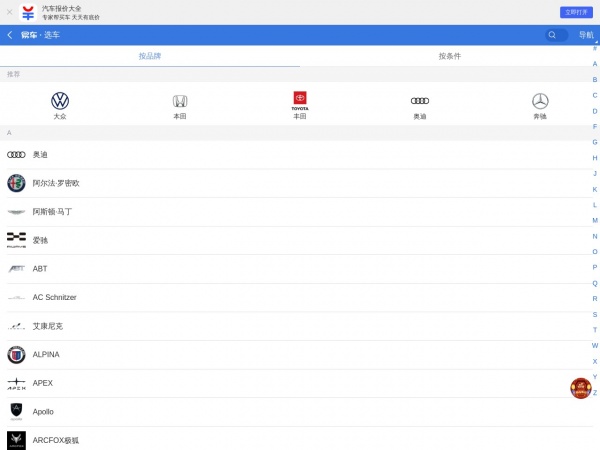Jump to letter W in index

(595, 346)
